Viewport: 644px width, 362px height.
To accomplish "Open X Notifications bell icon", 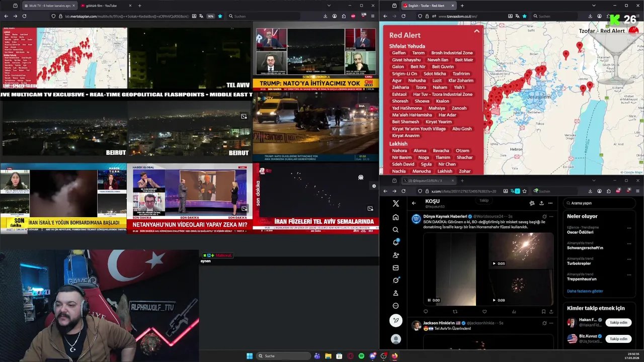I will (x=396, y=242).
